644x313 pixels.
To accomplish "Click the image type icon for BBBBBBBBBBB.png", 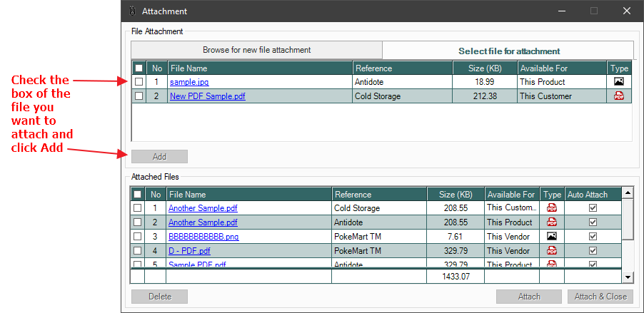I will click(x=551, y=237).
